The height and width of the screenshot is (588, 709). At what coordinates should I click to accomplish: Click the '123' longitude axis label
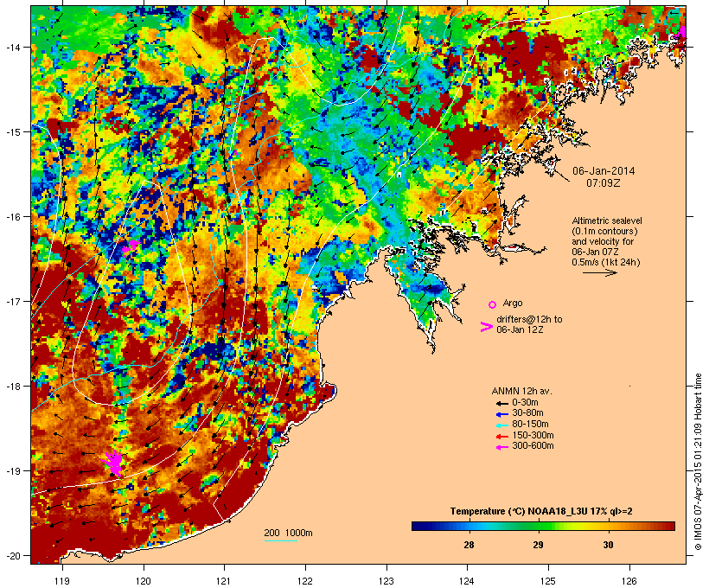pyautogui.click(x=386, y=581)
